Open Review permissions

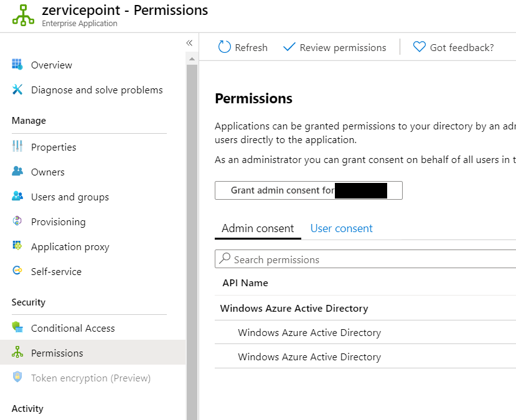coord(334,47)
